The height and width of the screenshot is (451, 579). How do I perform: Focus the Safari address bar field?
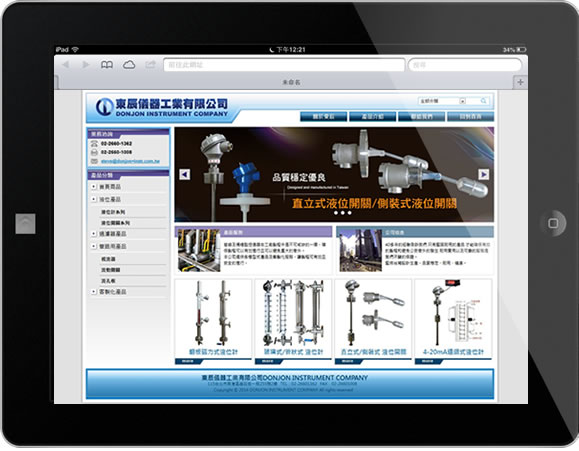click(x=284, y=65)
